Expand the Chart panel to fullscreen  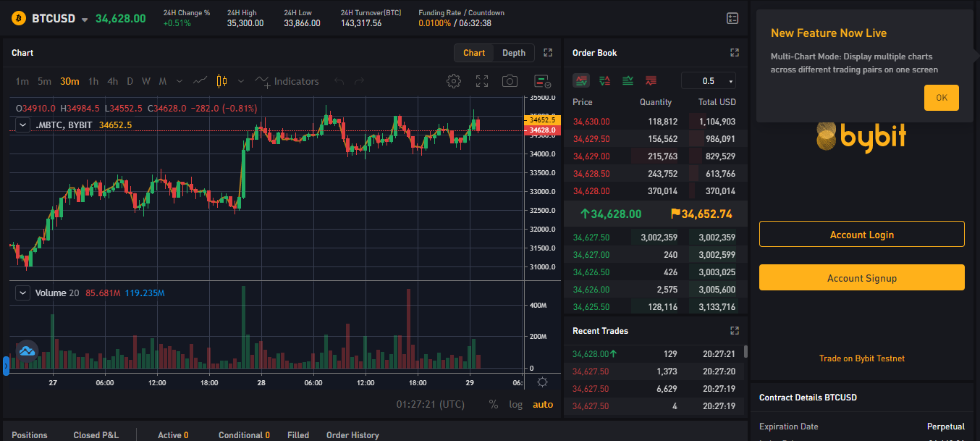[x=548, y=53]
